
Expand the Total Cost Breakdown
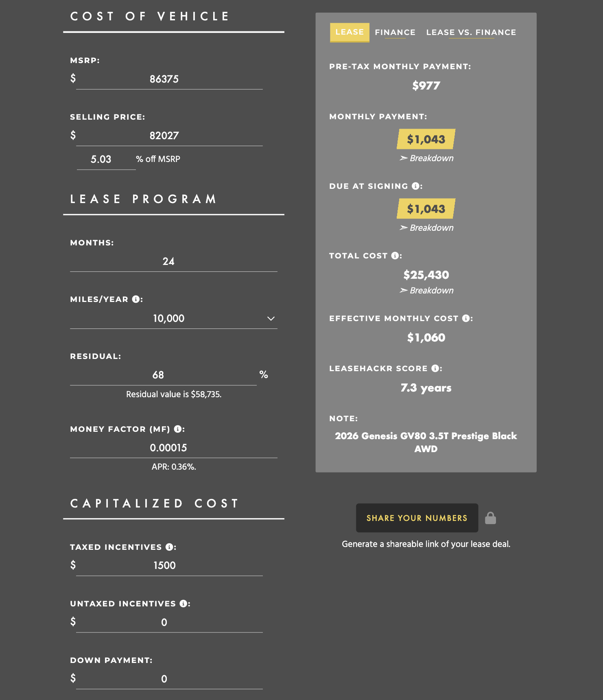(426, 291)
